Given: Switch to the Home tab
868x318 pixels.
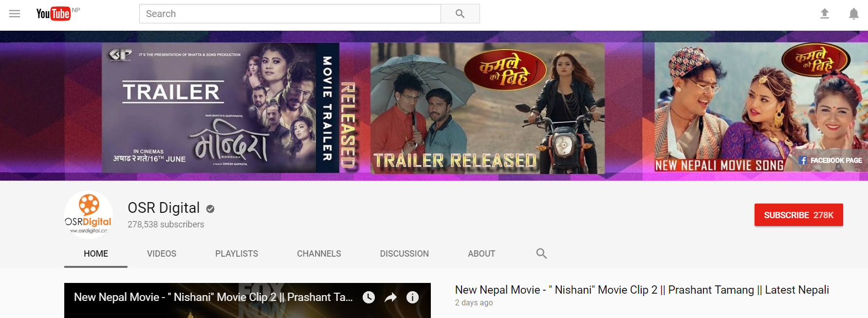Looking at the screenshot, I should tap(96, 254).
